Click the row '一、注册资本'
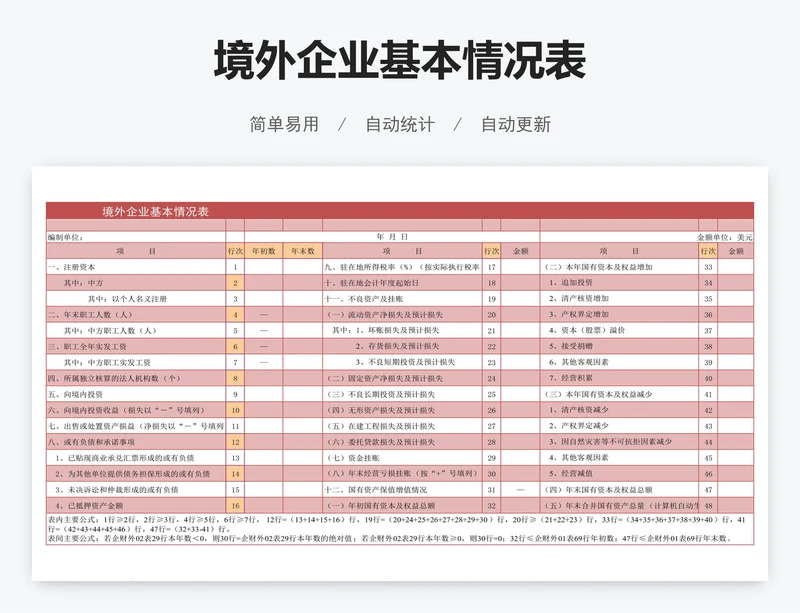The height and width of the screenshot is (613, 800). (136, 267)
